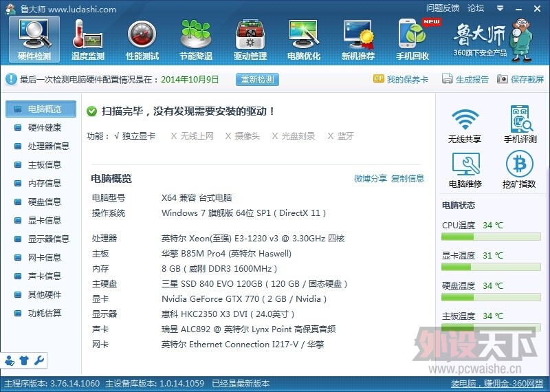550x392 pixels.
Task: Open the 挖矿指数 bitcoin mining index
Action: [519, 170]
